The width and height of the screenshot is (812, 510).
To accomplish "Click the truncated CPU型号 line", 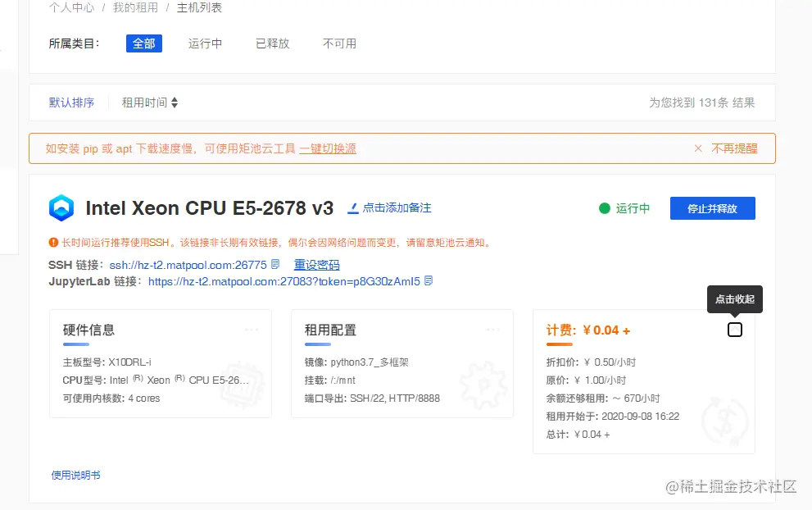I will (156, 380).
